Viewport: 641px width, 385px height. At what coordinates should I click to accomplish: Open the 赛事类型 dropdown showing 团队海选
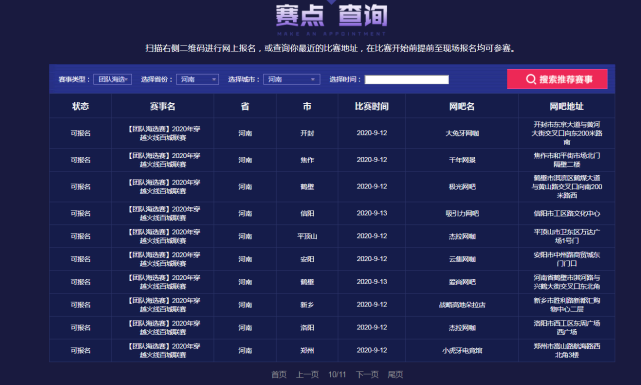112,79
